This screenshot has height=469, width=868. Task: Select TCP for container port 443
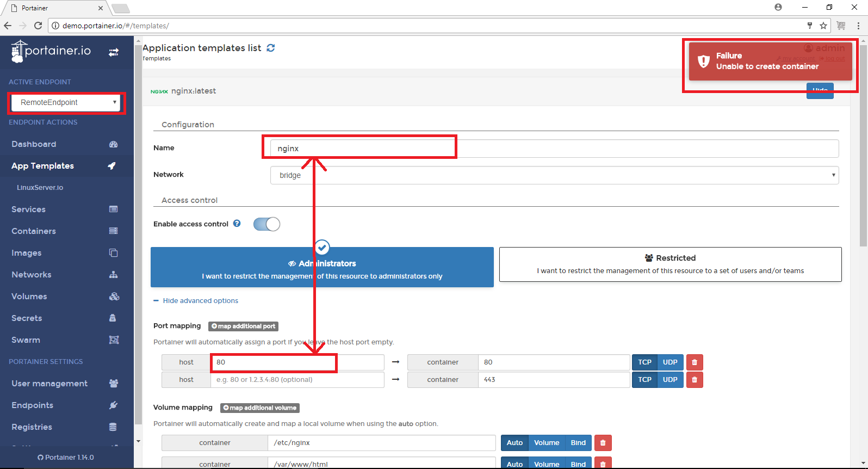[644, 380]
